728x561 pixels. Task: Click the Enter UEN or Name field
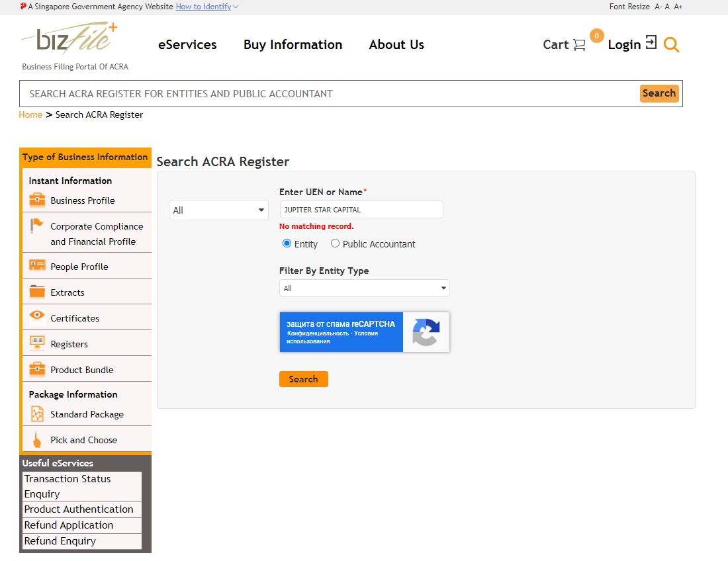[x=361, y=210]
